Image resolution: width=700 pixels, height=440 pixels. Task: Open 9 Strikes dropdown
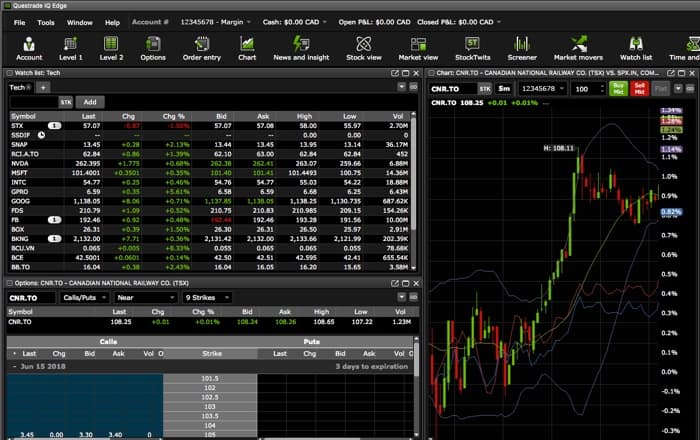207,298
